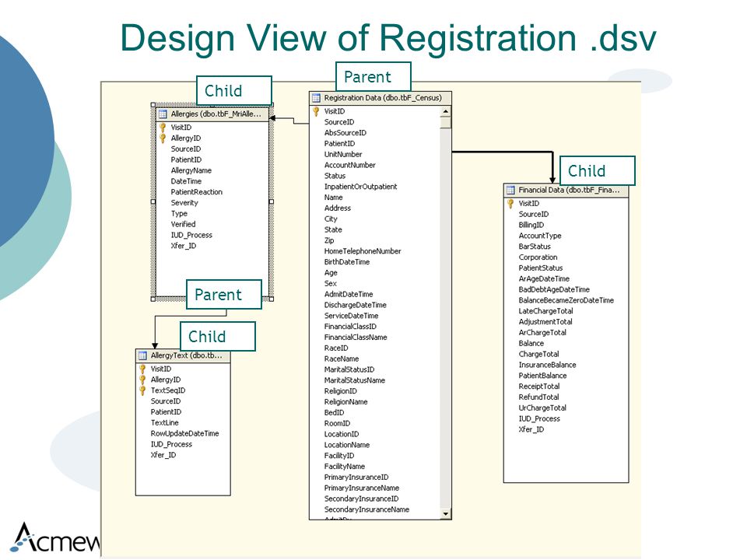Select the Zip column in Registration Data
This screenshot has height=560, width=747.
pyautogui.click(x=328, y=240)
